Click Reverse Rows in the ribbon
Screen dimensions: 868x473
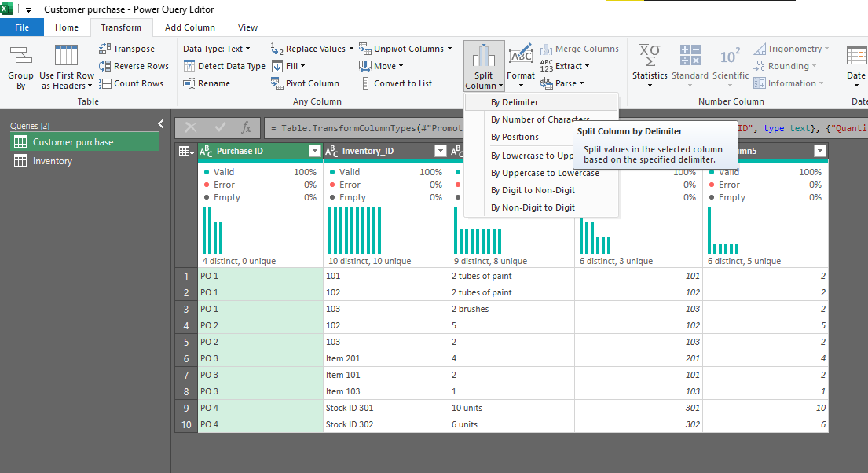click(134, 66)
